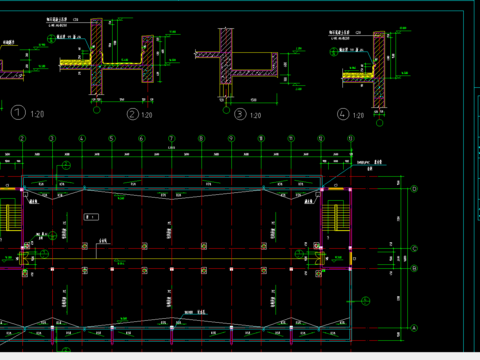Select grid axis bubble 7 at top
The width and height of the screenshot is (480, 360).
pyautogui.click(x=171, y=138)
